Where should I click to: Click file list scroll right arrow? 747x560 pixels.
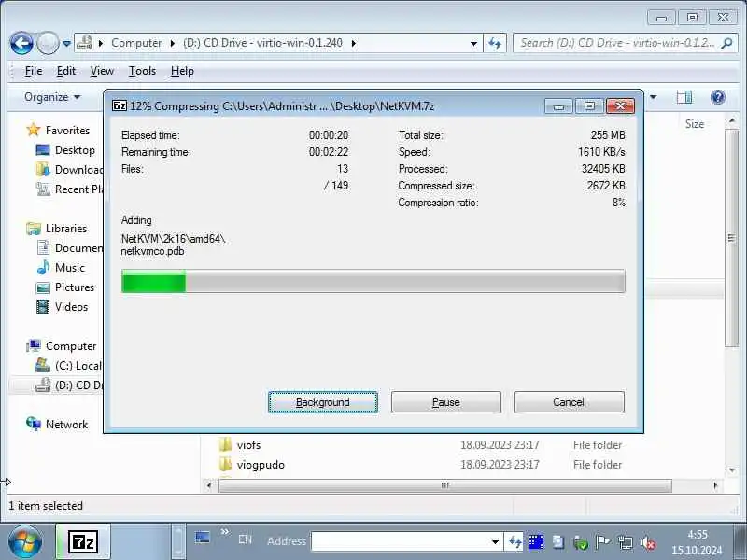point(715,485)
